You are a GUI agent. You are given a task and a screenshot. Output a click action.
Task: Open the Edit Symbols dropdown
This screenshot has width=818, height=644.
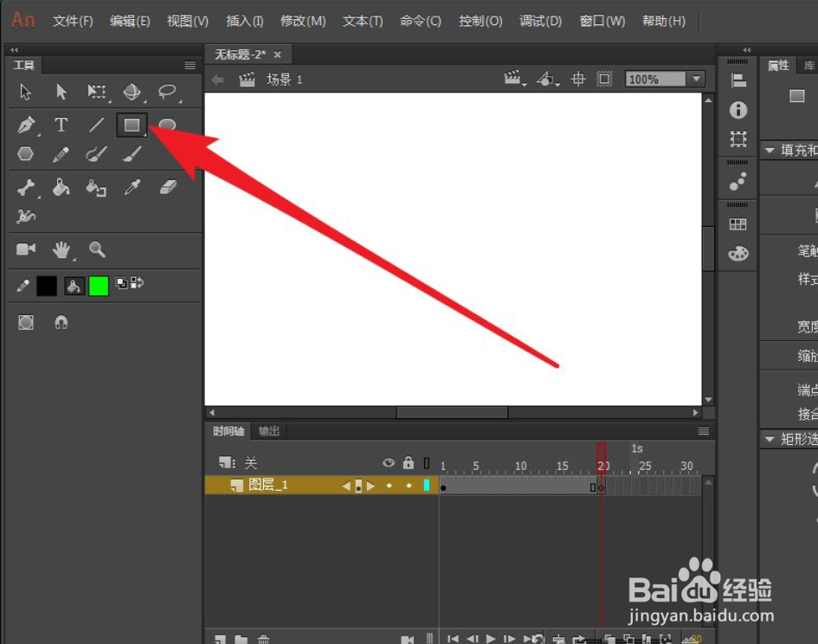click(x=548, y=80)
